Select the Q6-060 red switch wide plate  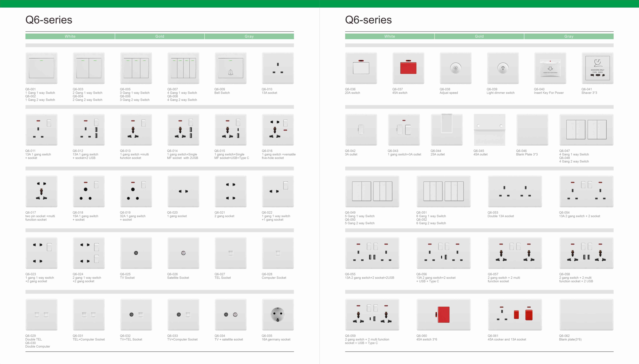click(443, 315)
